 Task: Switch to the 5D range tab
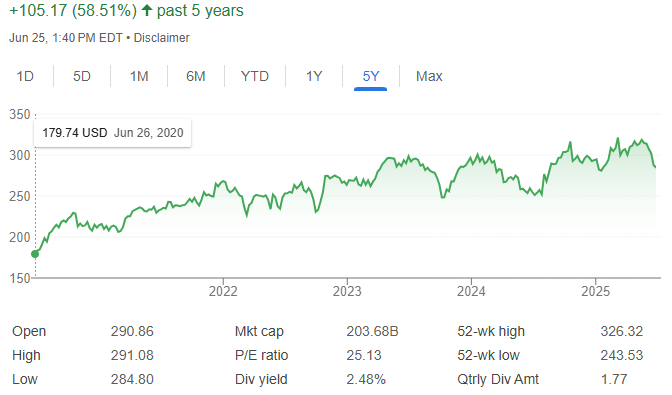point(81,76)
